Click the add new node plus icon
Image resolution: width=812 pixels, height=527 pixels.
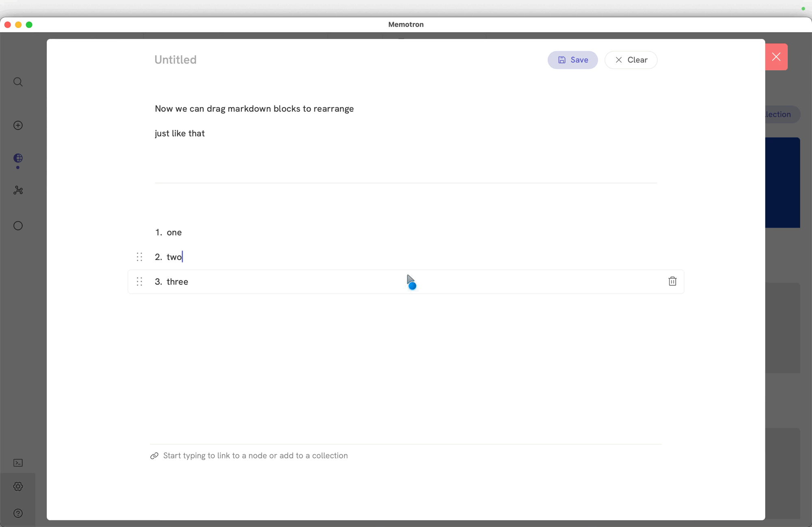pos(18,125)
